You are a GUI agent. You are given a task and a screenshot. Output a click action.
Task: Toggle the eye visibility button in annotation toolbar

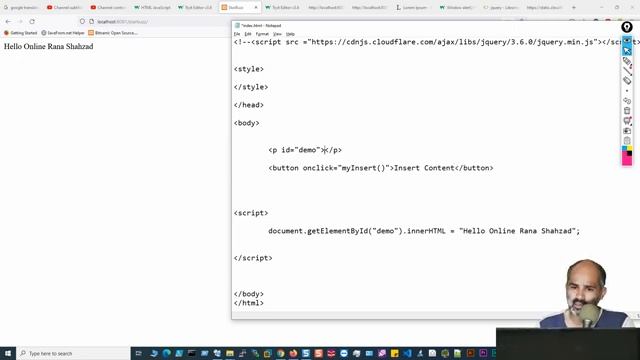tap(627, 41)
